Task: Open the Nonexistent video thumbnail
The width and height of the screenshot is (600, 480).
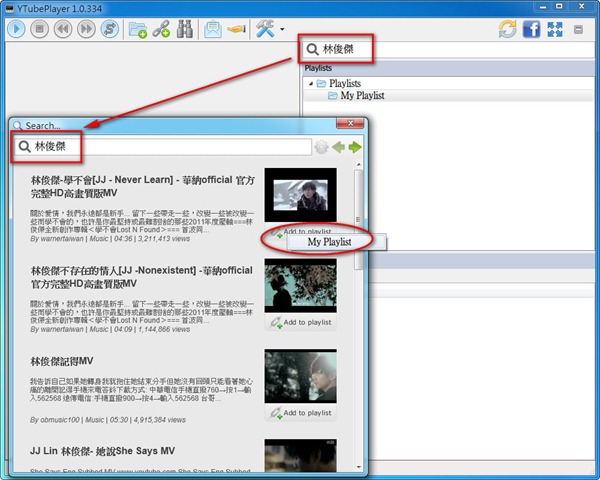Action: click(x=300, y=286)
